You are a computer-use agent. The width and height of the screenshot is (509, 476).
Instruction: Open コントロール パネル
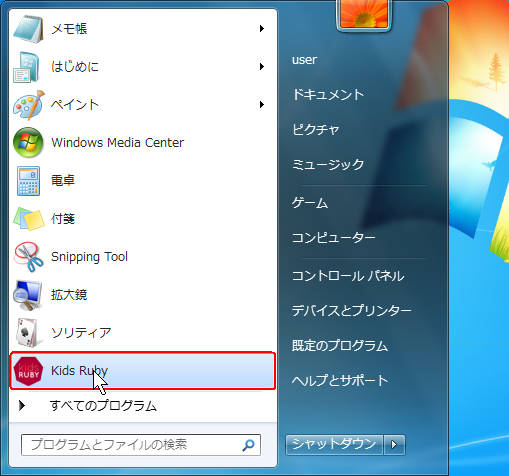[348, 276]
